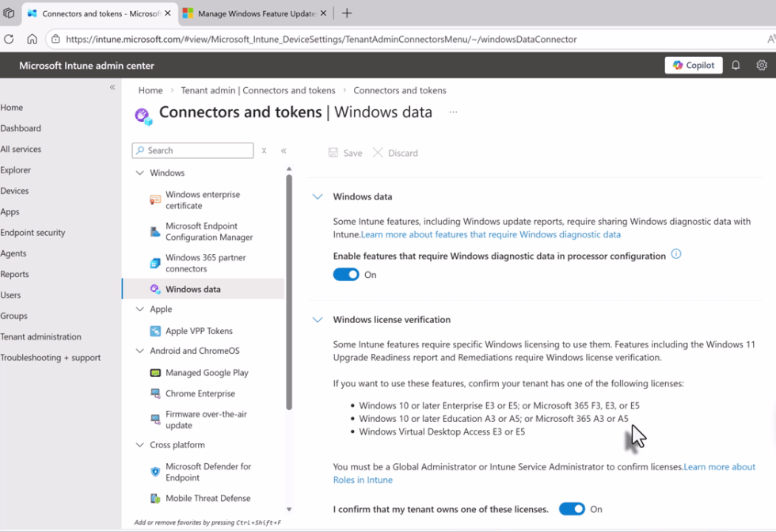
Task: Click the diagnostic data info icon
Action: coord(676,254)
